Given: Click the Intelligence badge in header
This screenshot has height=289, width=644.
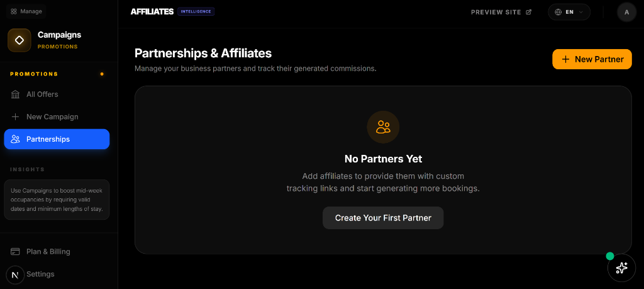Looking at the screenshot, I should (196, 11).
